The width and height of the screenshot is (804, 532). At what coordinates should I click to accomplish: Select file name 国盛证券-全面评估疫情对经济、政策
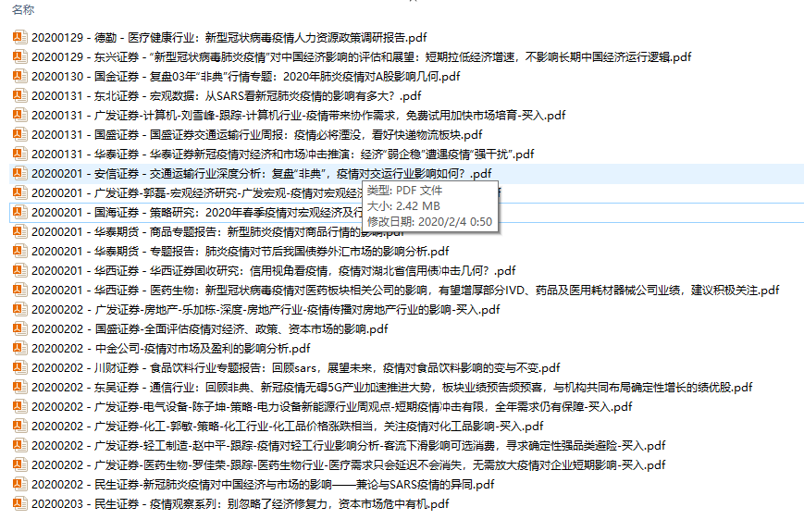click(210, 329)
